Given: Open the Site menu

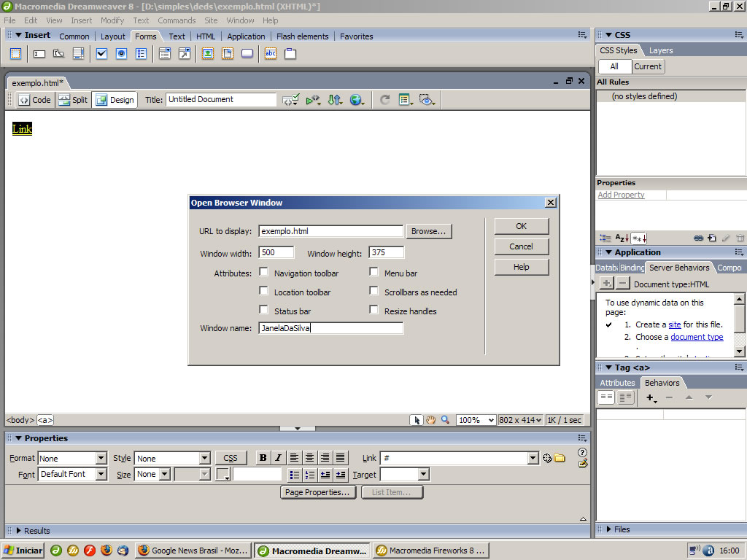Looking at the screenshot, I should 211,20.
